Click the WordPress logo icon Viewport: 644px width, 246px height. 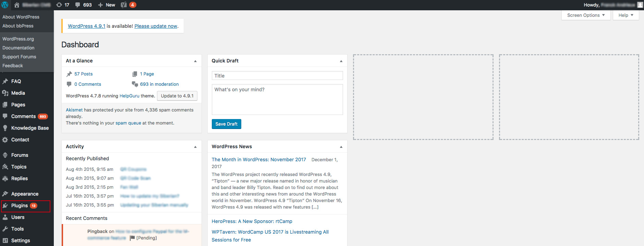click(5, 5)
